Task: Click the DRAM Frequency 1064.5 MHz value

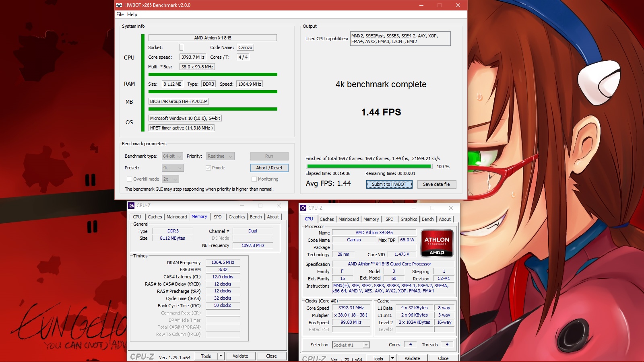Action: click(x=223, y=263)
